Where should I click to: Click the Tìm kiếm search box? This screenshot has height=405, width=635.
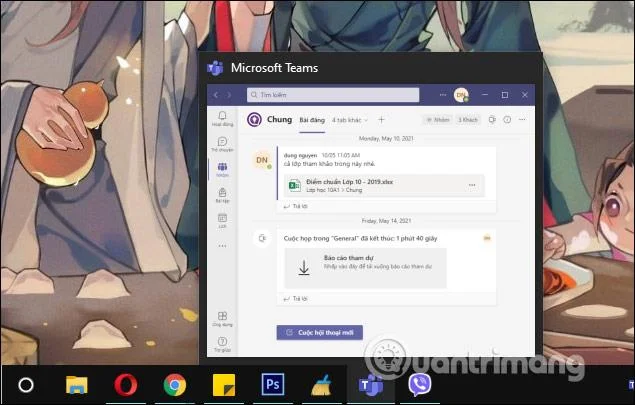click(x=333, y=95)
